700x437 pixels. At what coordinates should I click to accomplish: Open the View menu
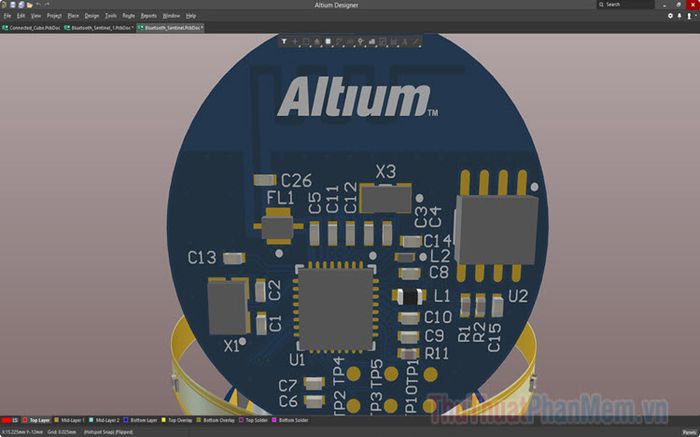pos(36,16)
